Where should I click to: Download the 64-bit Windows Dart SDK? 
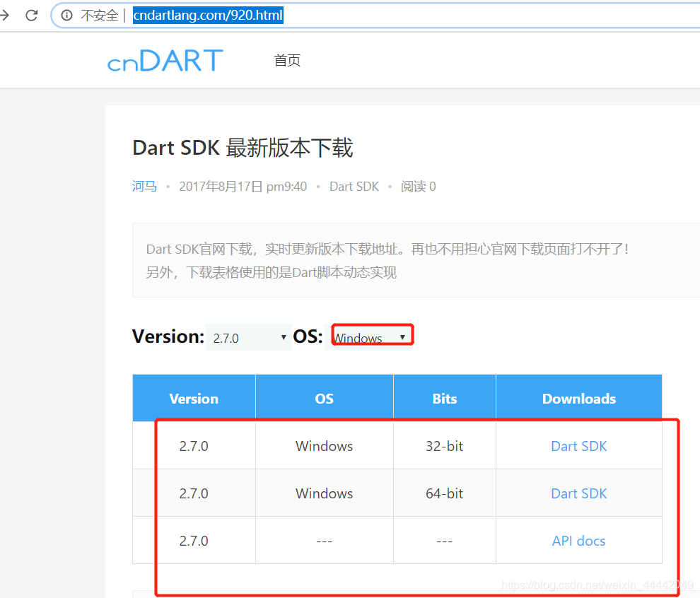(578, 493)
